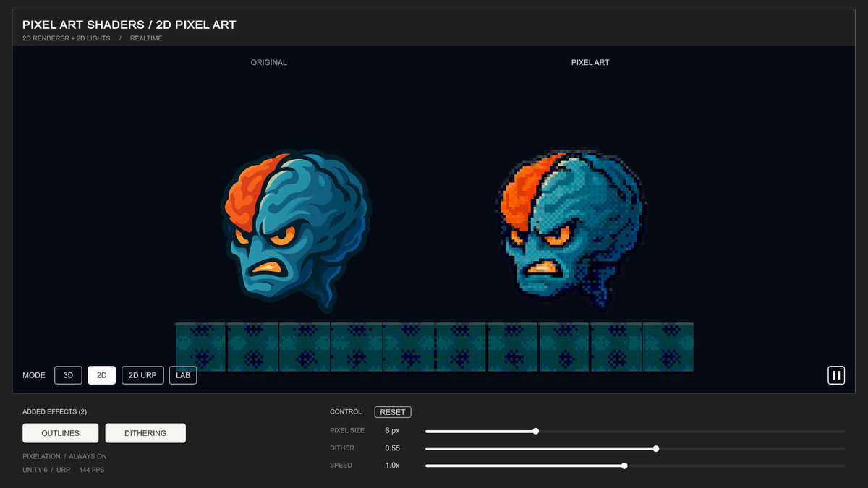Viewport: 868px width, 488px height.
Task: Toggle the Outlines effect
Action: tap(61, 433)
